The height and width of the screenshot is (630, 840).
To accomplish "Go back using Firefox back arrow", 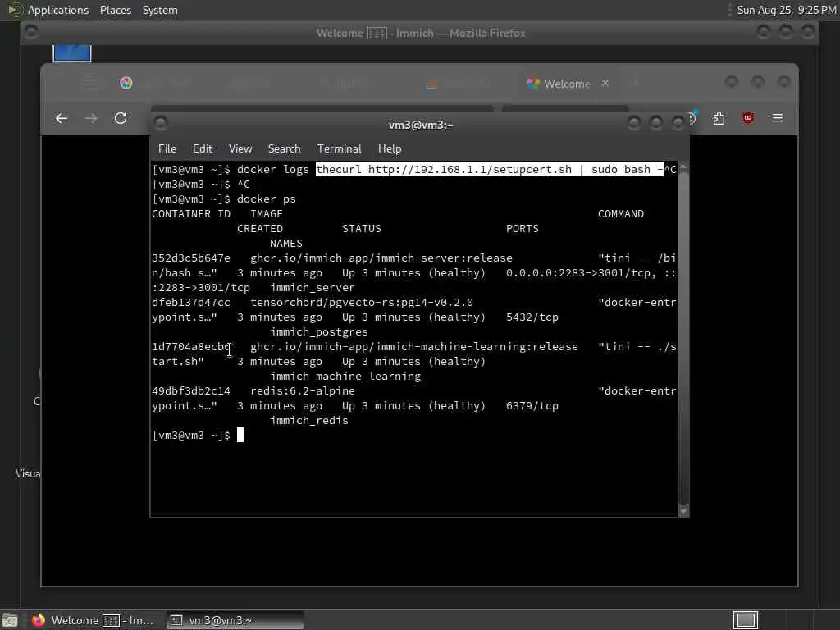I will 62,118.
